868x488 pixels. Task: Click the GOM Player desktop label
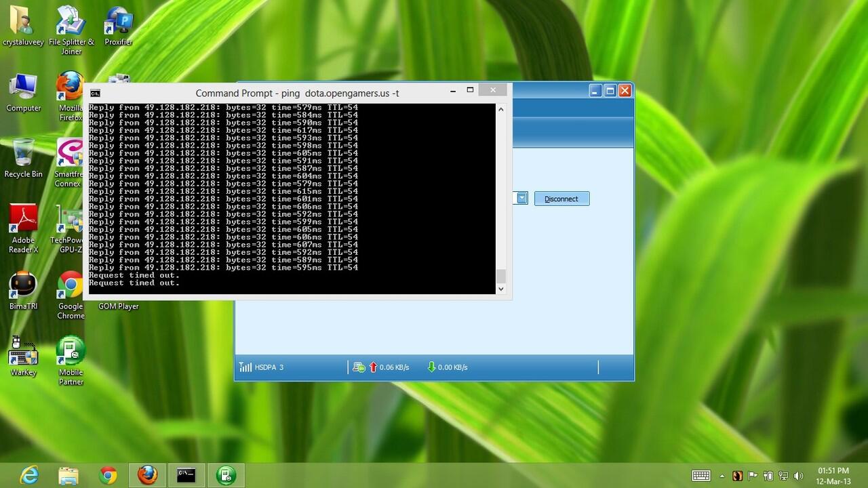119,306
